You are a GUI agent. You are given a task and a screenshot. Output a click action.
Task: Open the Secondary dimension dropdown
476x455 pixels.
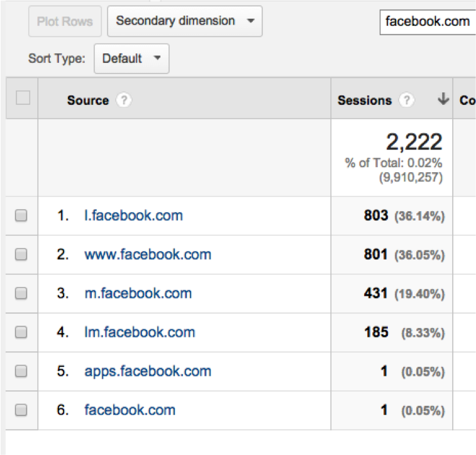click(185, 21)
